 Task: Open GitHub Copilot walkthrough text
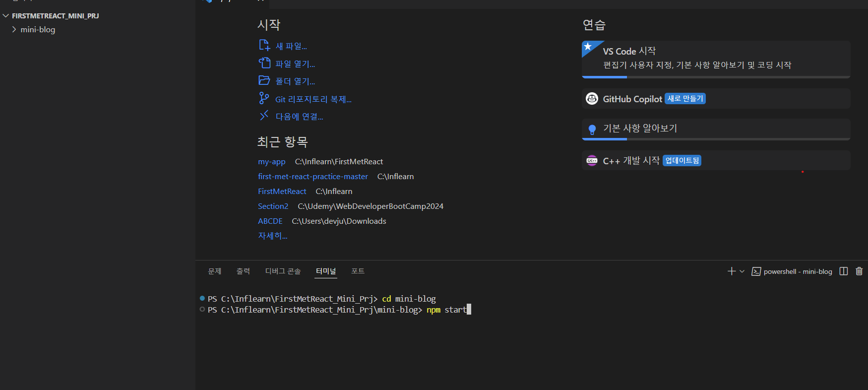coord(632,99)
